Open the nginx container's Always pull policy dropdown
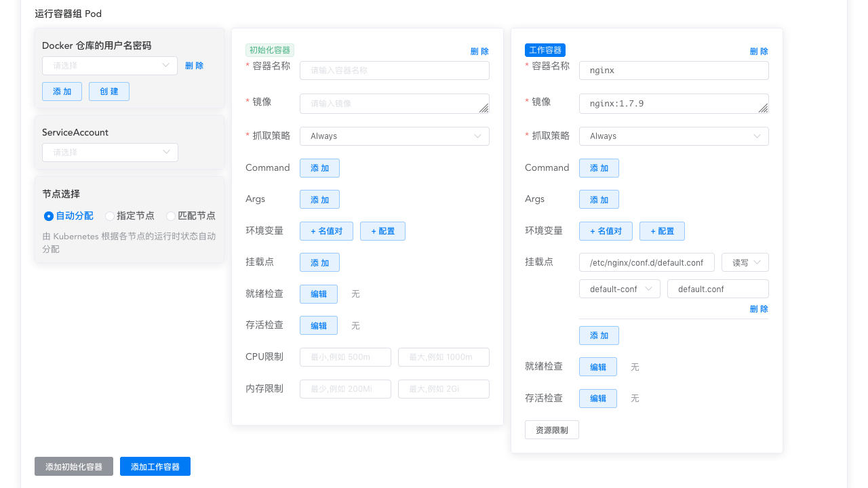Image resolution: width=868 pixels, height=488 pixels. click(x=673, y=136)
